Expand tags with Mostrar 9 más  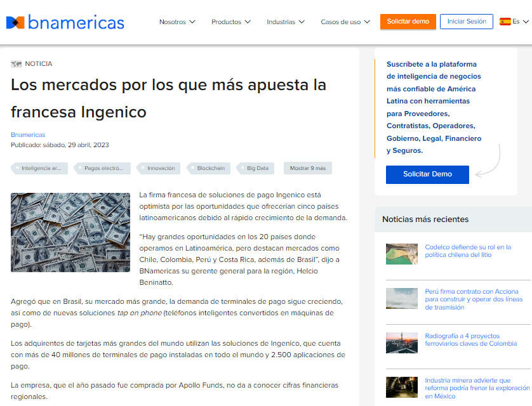[307, 168]
